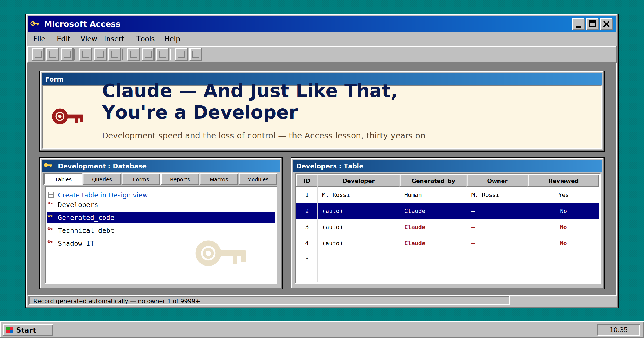Open the File menu
The image size is (644, 338).
39,39
